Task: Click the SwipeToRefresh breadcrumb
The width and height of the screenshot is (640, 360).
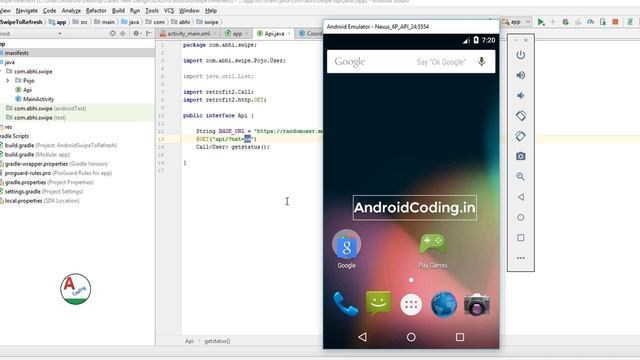Action: 21,22
